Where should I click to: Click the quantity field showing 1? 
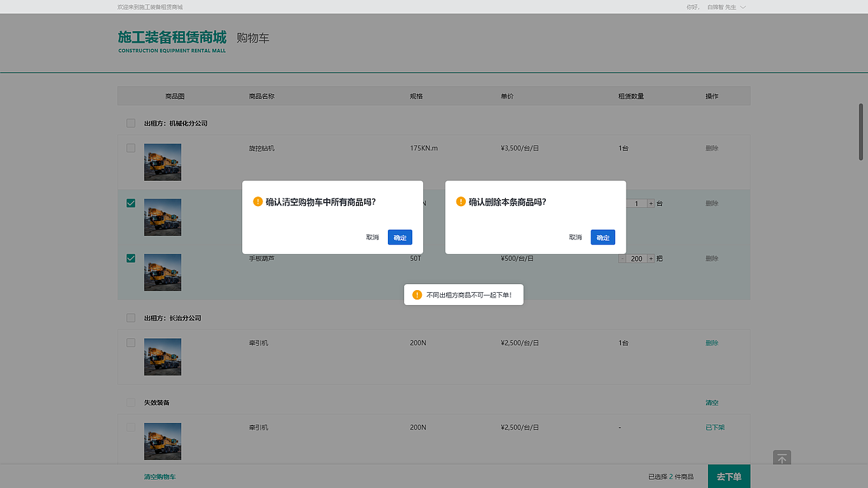(637, 203)
